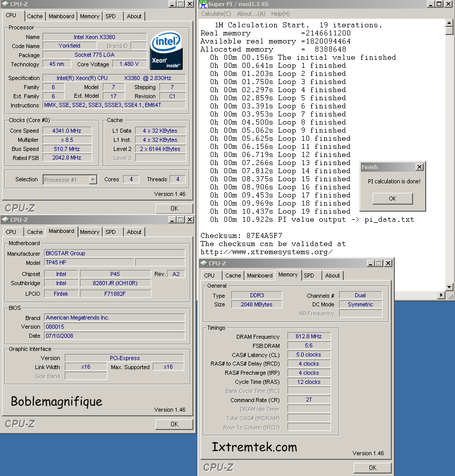Click OK in the top CPU-Z processor window
455x476 pixels.
point(174,209)
